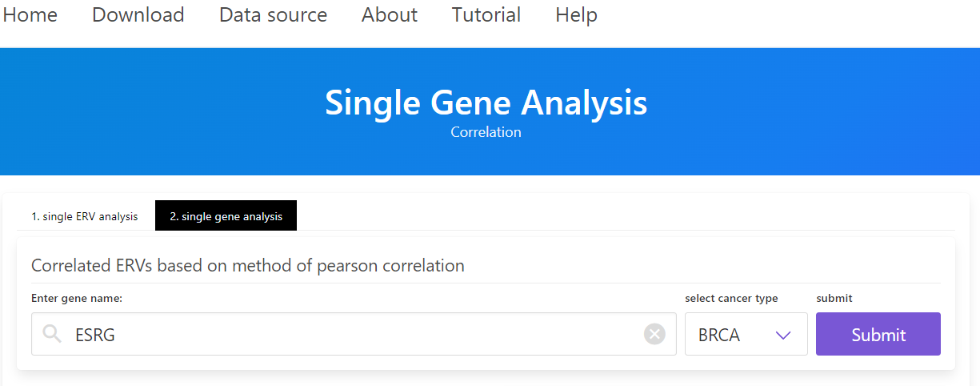The image size is (980, 386).
Task: Click the Correlation subtitle in banner
Action: [486, 132]
